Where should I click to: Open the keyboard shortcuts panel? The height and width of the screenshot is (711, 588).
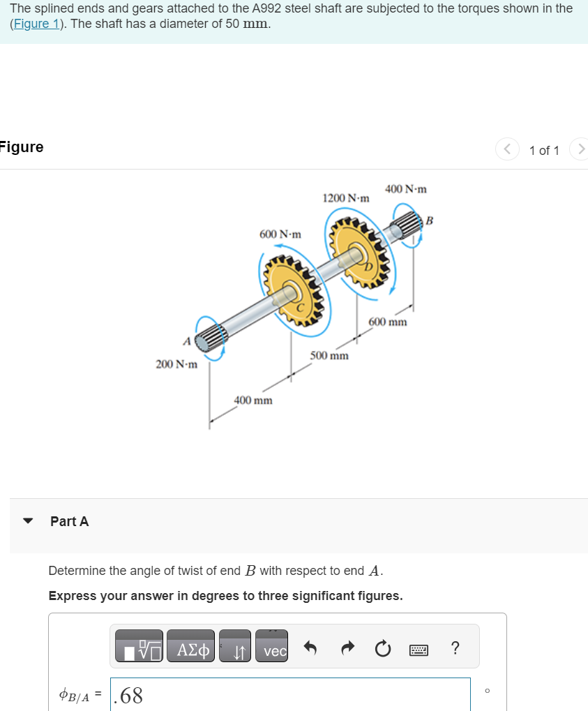418,648
